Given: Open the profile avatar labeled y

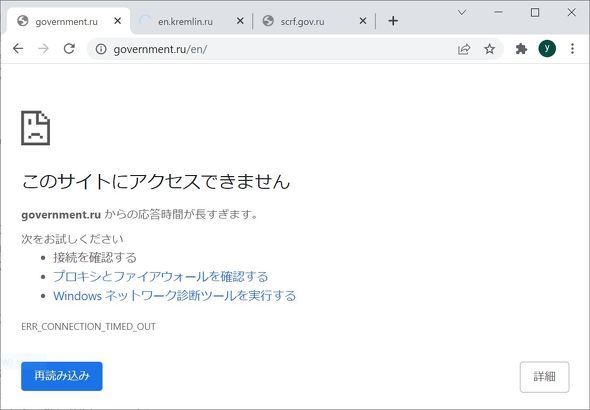Looking at the screenshot, I should click(x=547, y=49).
